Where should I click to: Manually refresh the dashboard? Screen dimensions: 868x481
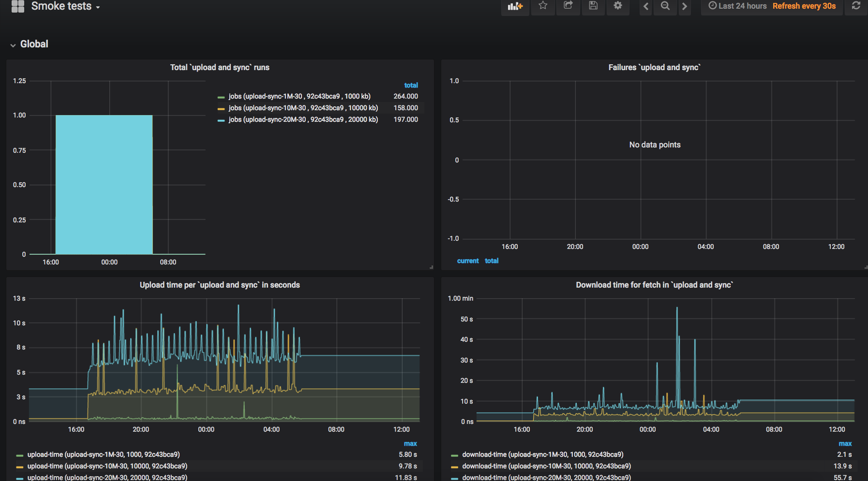tap(856, 6)
